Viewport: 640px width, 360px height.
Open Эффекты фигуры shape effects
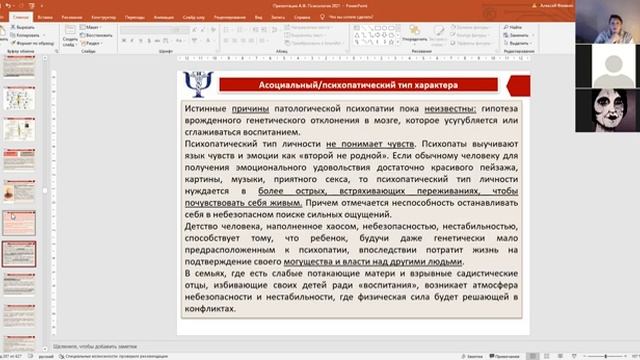471,43
